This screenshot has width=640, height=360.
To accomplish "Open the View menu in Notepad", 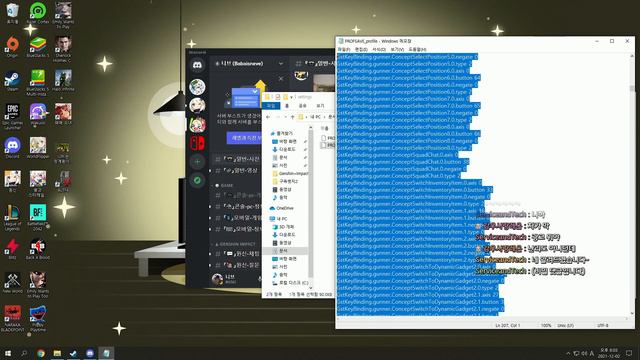I will (x=397, y=49).
